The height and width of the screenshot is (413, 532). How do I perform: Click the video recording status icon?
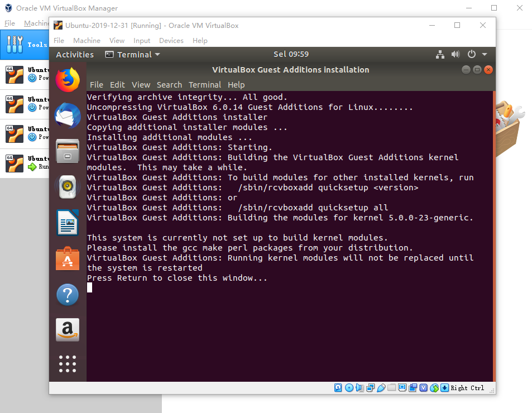coord(413,388)
